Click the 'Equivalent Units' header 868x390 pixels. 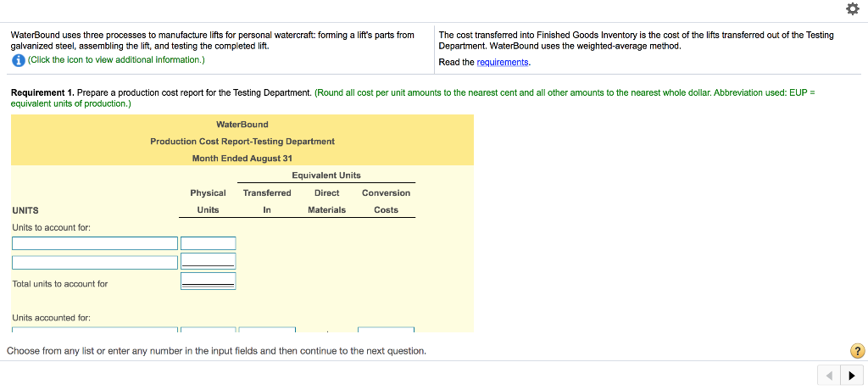pos(326,175)
